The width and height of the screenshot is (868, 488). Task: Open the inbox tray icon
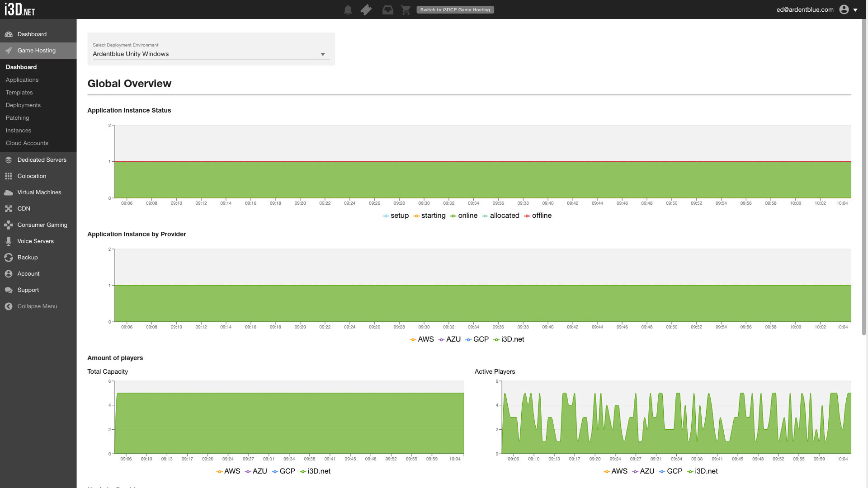point(387,9)
